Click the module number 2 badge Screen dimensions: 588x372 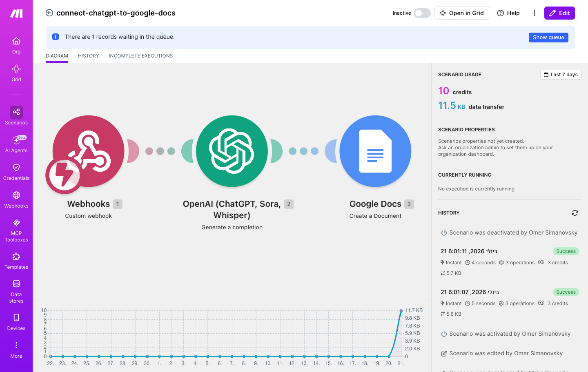289,204
